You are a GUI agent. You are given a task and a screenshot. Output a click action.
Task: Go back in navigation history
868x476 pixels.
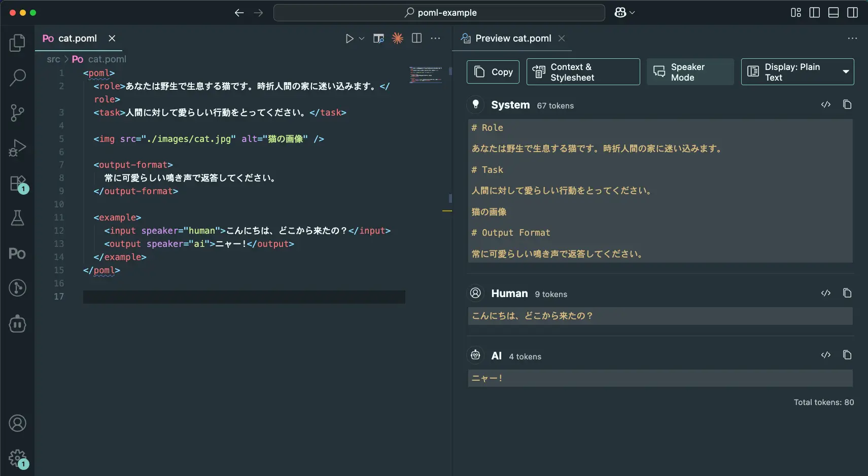point(239,13)
